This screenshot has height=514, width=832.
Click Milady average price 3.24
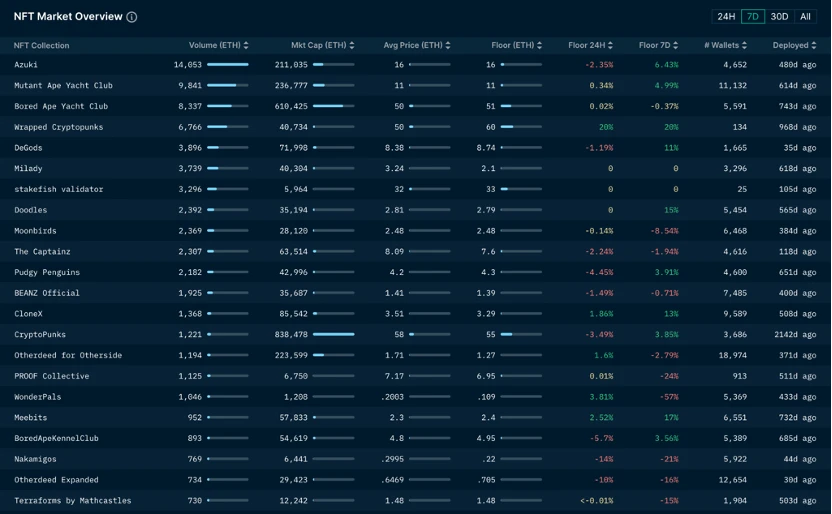point(394,168)
